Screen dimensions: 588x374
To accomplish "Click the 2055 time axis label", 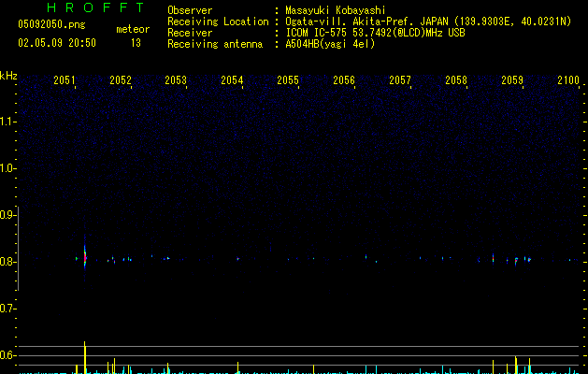I will point(288,80).
